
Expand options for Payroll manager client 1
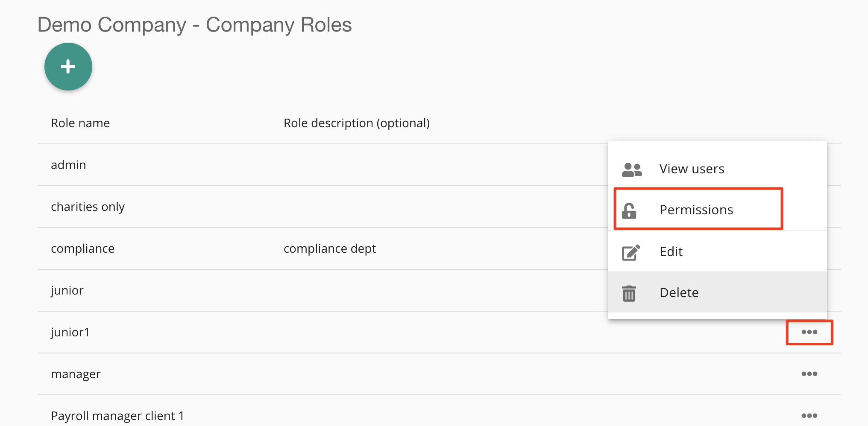click(809, 415)
